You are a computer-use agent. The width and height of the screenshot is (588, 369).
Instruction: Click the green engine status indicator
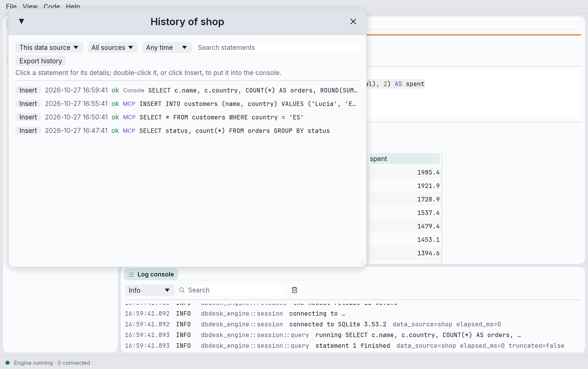coord(7,363)
